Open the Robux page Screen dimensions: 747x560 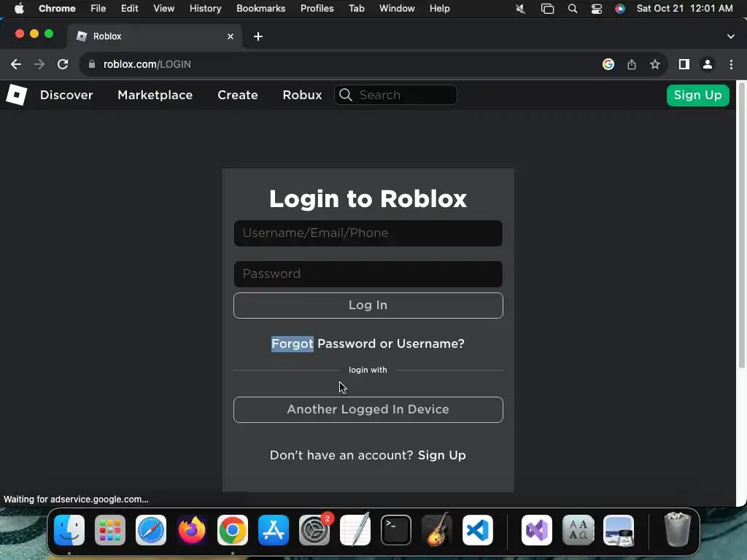(x=302, y=96)
